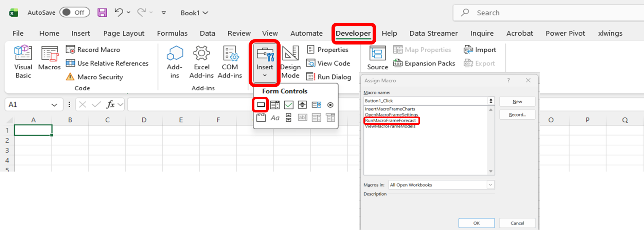Select the Spin Button form control
The height and width of the screenshot is (230, 644).
click(x=302, y=105)
